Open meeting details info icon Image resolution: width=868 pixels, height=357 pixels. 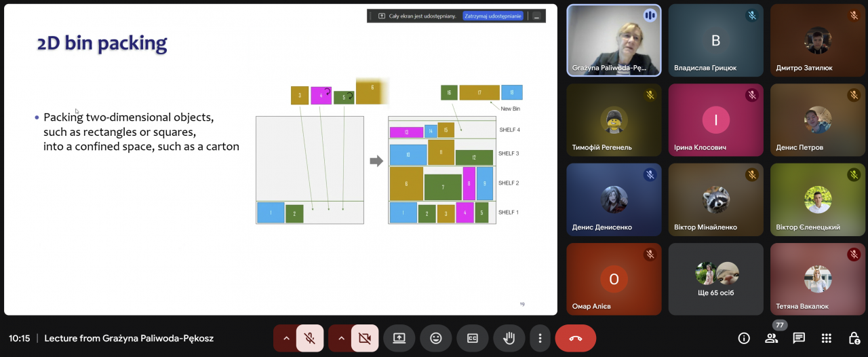[744, 338]
